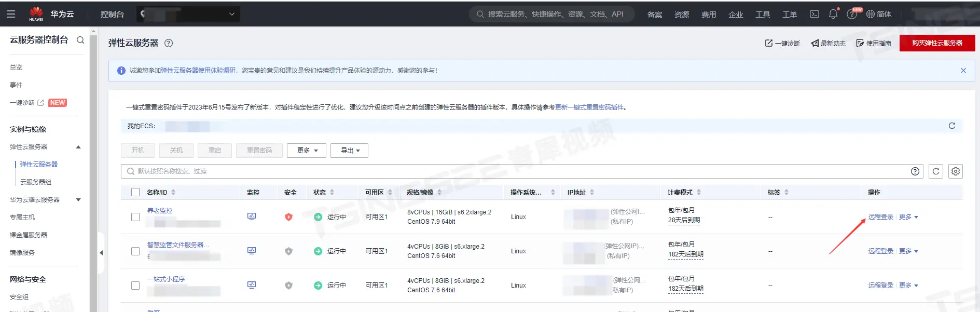Open the 更多 dropdown in action toolbar
The height and width of the screenshot is (312, 980).
point(307,151)
